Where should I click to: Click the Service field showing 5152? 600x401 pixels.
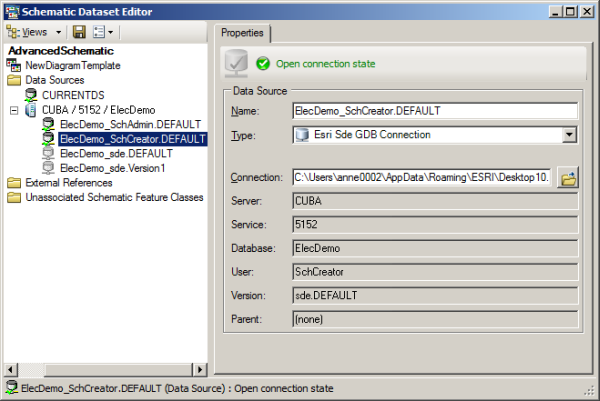(x=435, y=225)
